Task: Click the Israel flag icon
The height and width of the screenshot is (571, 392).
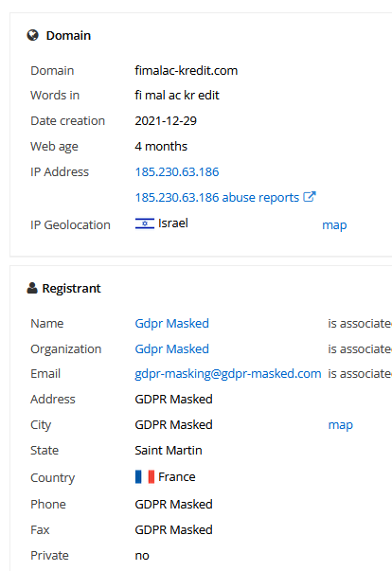Action: pyautogui.click(x=145, y=223)
